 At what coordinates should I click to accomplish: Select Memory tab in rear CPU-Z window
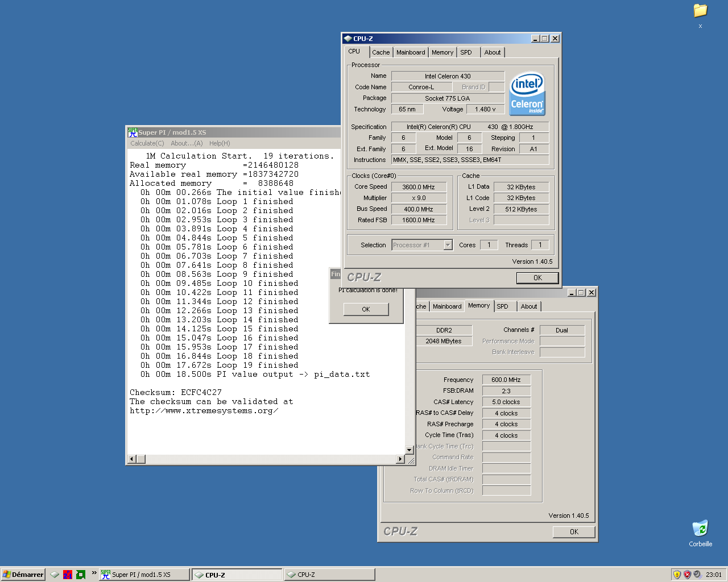pos(479,305)
